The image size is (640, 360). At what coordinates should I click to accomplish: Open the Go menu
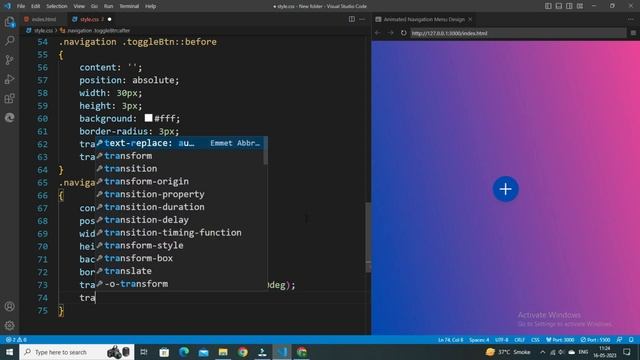[x=94, y=6]
